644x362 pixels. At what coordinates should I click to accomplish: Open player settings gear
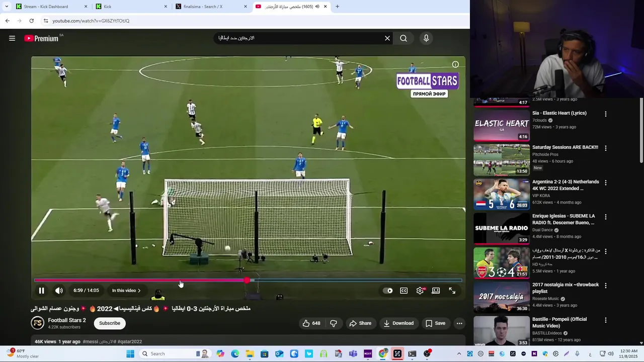[420, 291]
